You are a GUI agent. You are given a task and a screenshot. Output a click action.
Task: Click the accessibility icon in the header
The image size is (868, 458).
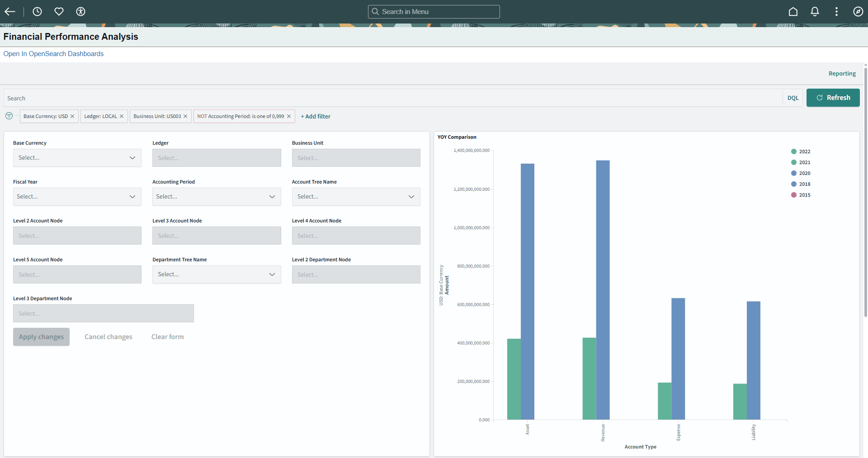click(x=80, y=11)
